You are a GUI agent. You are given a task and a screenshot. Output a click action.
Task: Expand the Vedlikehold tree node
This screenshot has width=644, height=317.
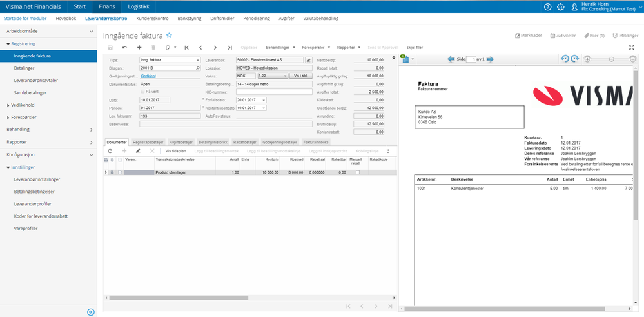coord(8,105)
